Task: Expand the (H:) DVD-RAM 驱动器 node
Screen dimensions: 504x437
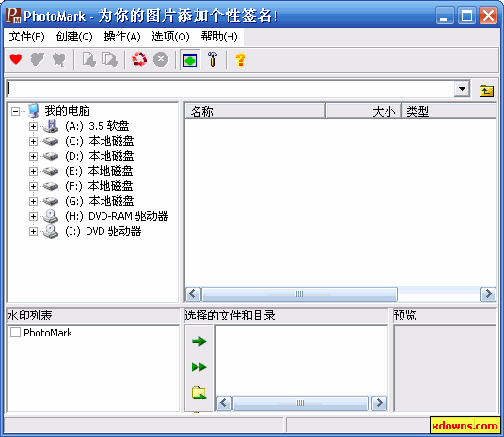Action: coord(33,216)
